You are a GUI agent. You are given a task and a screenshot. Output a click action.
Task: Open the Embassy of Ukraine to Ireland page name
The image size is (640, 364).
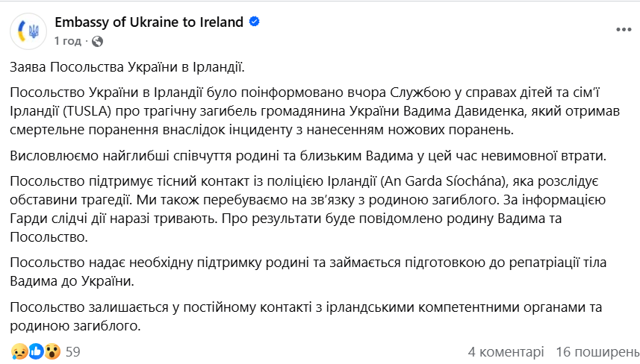pyautogui.click(x=149, y=22)
